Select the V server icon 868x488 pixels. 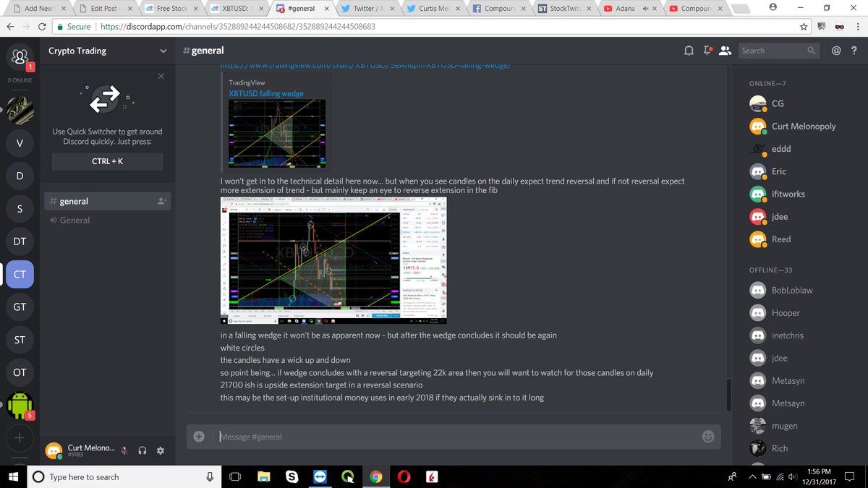(x=20, y=143)
